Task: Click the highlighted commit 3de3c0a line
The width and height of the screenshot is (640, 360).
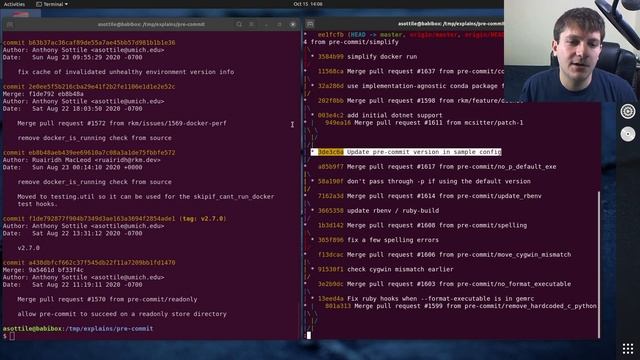Action: coord(406,152)
